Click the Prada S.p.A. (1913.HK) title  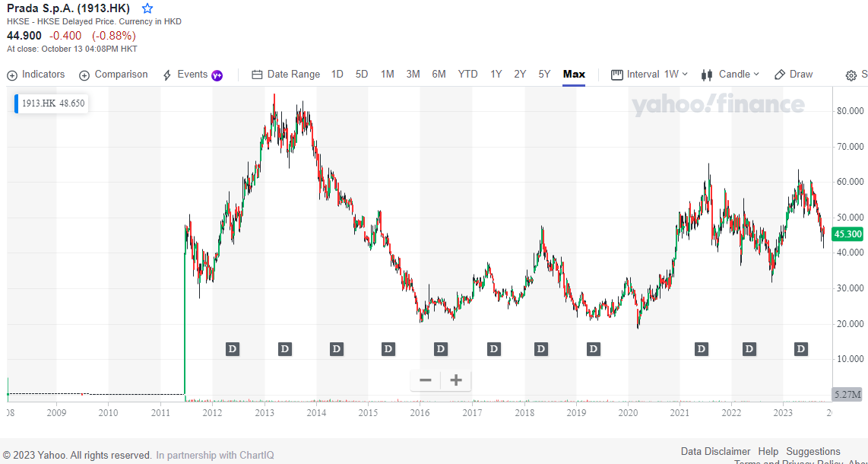pyautogui.click(x=68, y=9)
